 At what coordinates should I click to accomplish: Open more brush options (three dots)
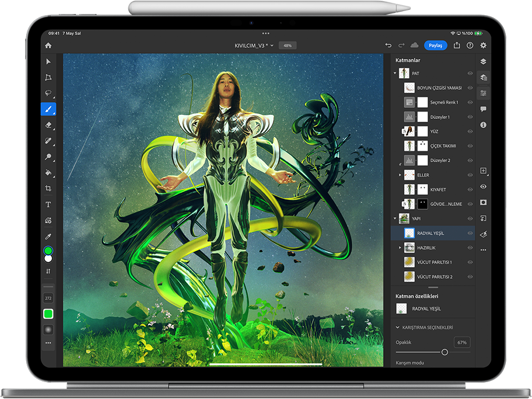click(48, 343)
